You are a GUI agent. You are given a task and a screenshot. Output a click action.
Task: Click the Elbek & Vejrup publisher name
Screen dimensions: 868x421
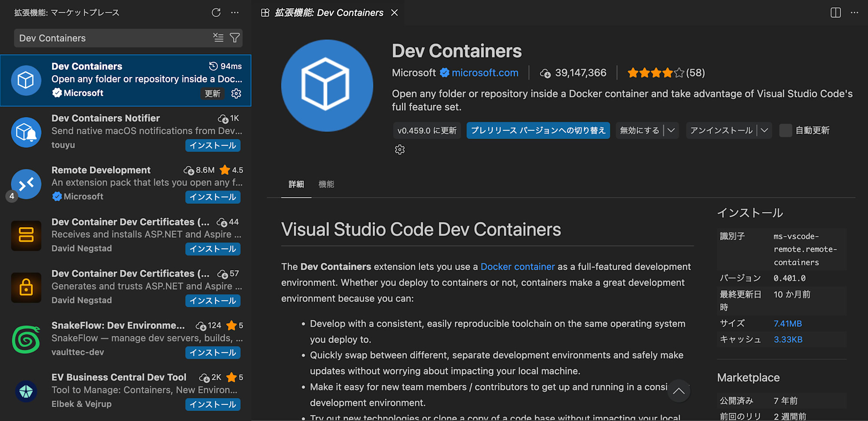point(82,404)
